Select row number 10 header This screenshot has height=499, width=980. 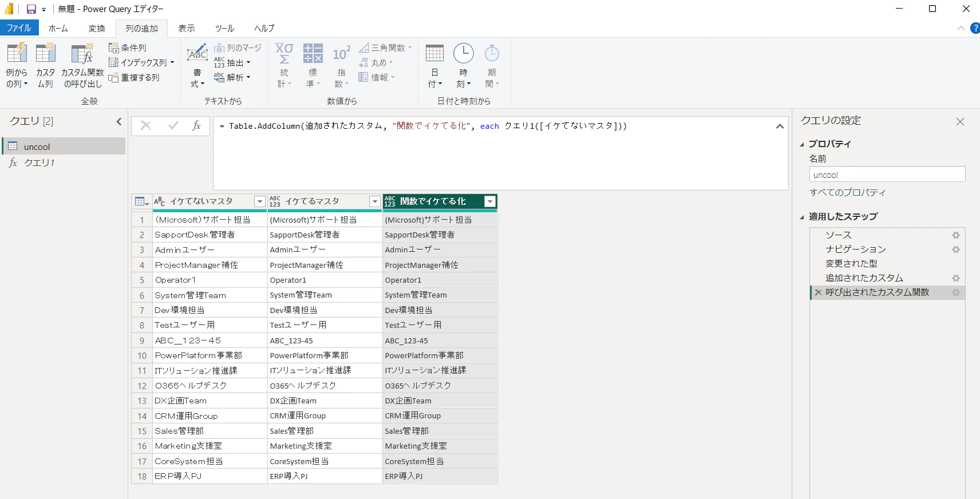(142, 355)
